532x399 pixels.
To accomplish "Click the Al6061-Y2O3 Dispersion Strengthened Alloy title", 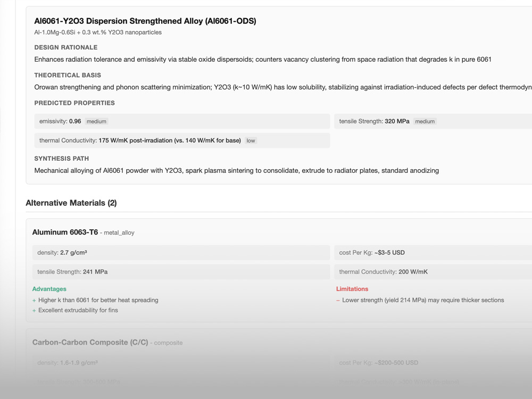I will [x=145, y=21].
